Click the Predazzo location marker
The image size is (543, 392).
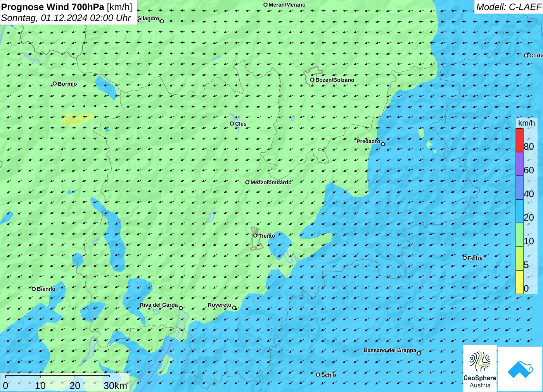(383, 144)
